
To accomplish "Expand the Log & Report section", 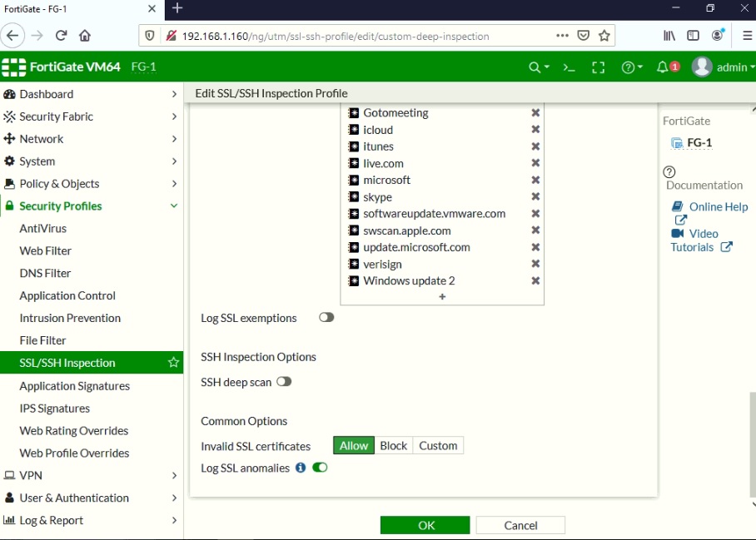I will pos(53,520).
